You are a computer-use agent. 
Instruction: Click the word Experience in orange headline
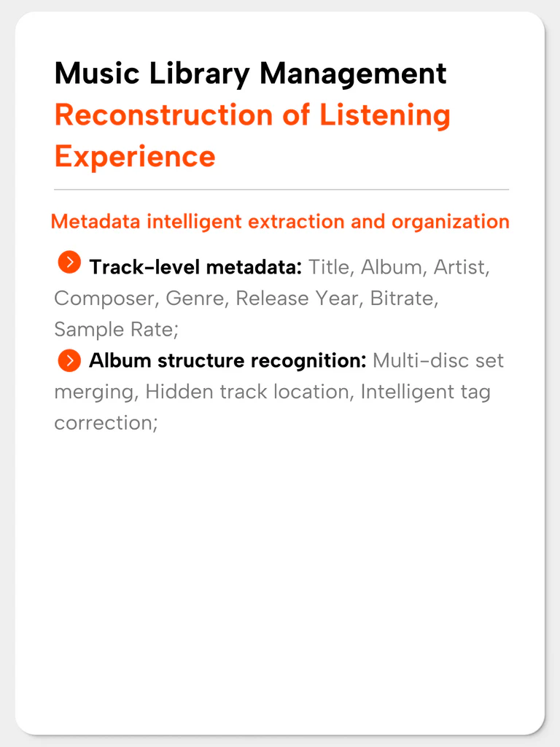coord(135,157)
